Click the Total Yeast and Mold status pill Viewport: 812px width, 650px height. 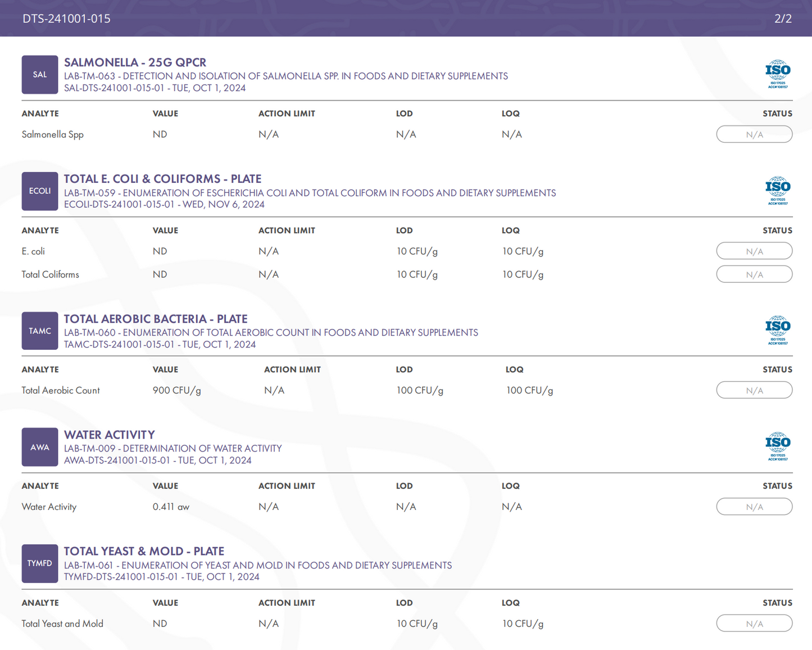(754, 624)
